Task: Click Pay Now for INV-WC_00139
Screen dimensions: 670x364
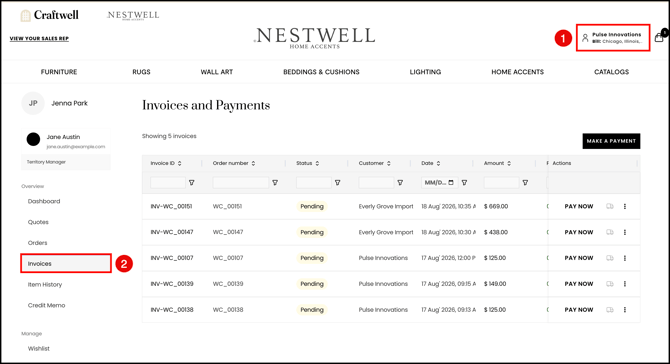Action: 579,284
